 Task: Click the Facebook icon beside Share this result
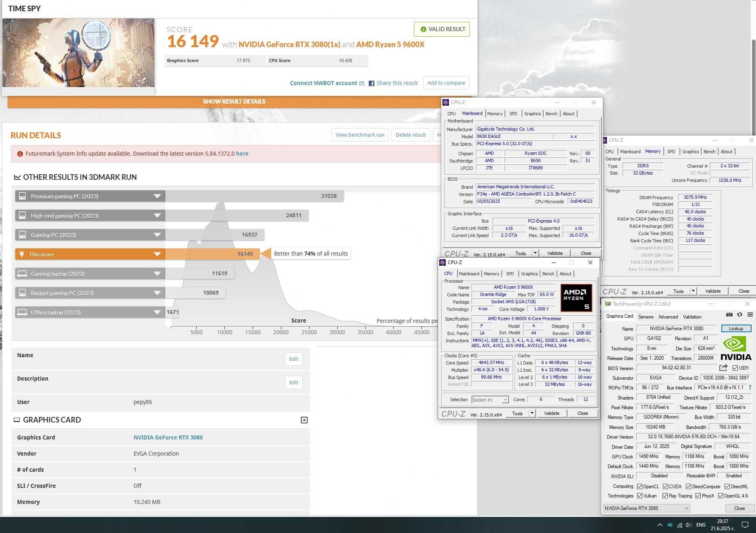(372, 83)
